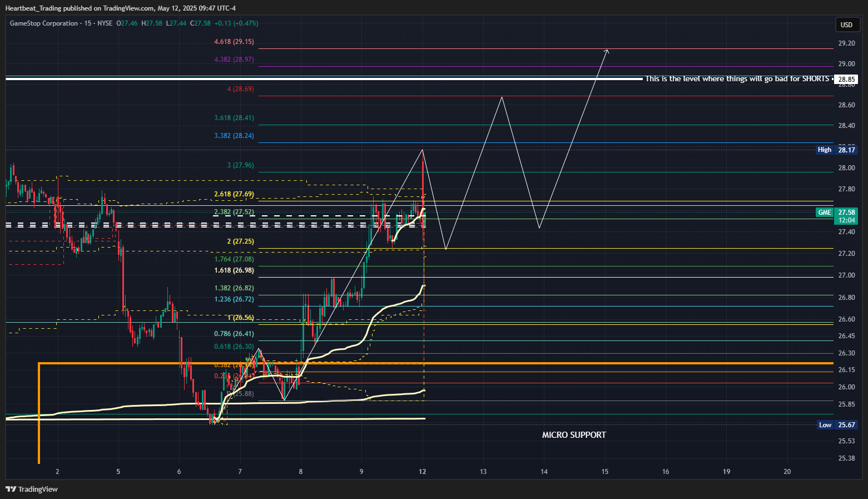Click date label 2 on time axis
This screenshot has height=499, width=868.
57,472
